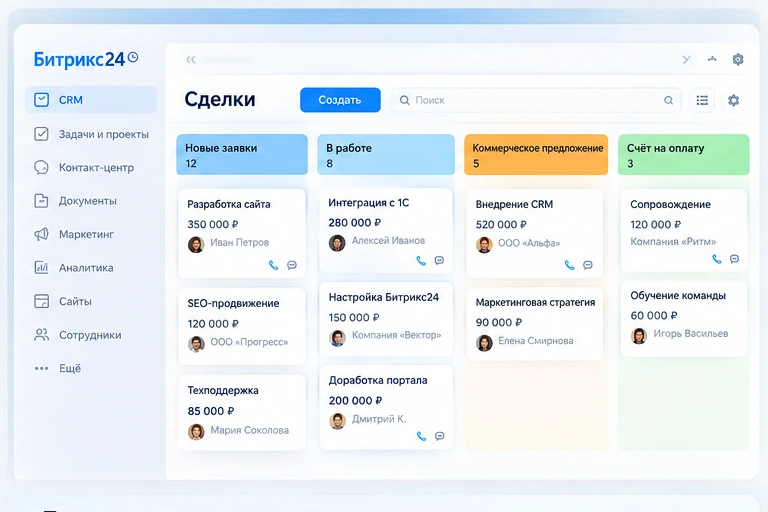
Task: Open Задачи и проекты in sidebar
Action: (91, 134)
